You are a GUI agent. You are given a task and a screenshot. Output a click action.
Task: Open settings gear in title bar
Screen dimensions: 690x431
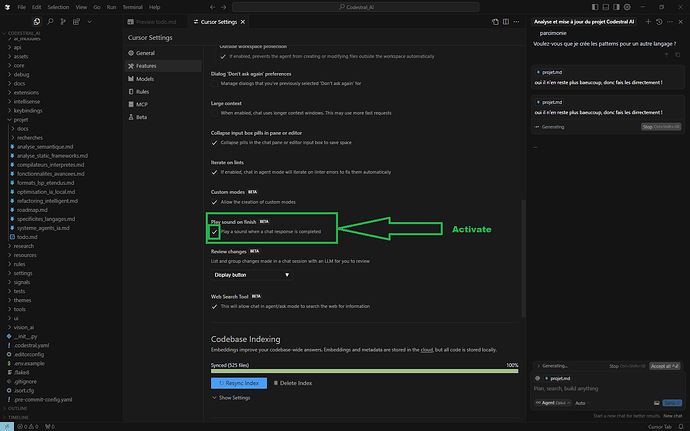pos(627,7)
